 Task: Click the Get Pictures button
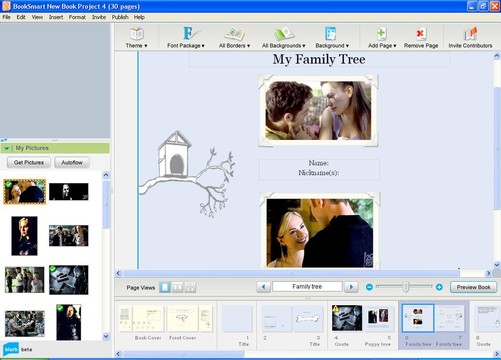[x=29, y=162]
